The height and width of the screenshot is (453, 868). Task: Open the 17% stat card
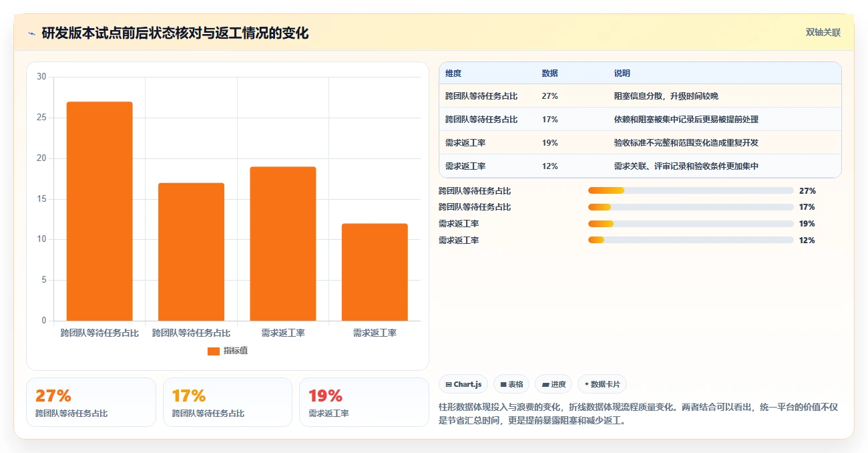coord(228,402)
